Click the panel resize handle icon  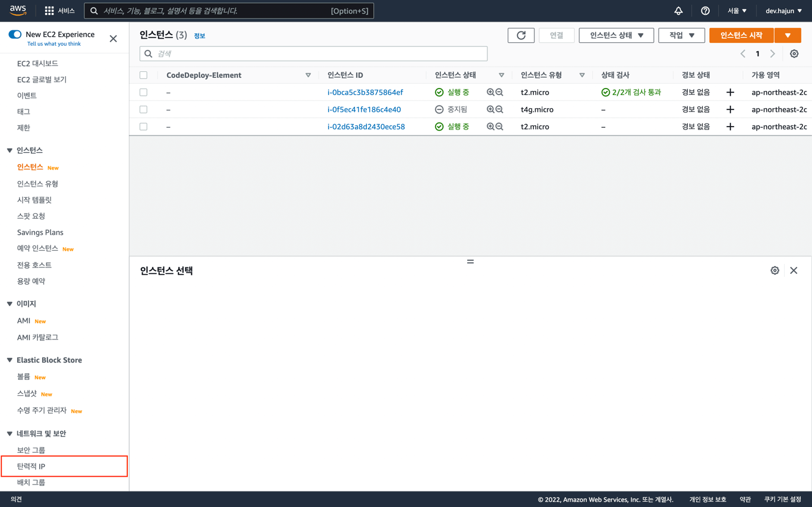coord(470,262)
